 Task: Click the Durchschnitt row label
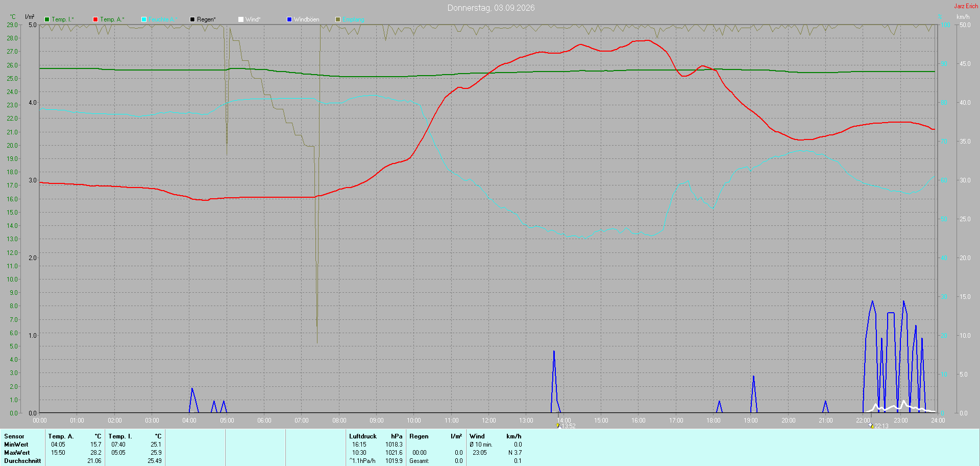pos(22,461)
